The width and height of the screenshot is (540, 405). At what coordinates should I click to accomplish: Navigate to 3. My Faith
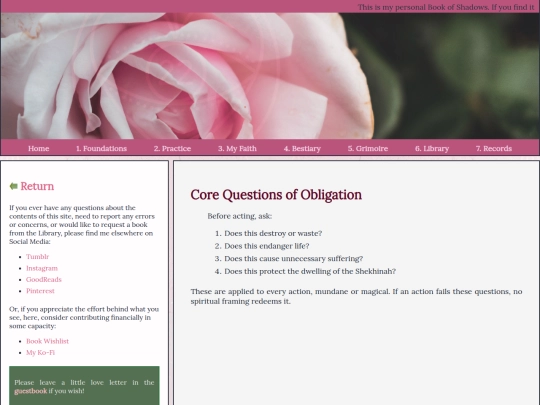(237, 148)
